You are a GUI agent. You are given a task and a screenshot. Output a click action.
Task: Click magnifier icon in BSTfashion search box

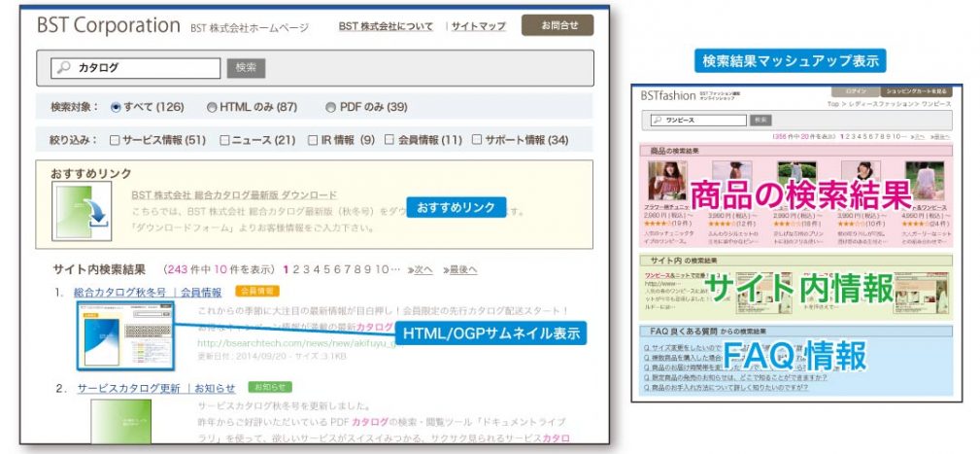point(657,121)
